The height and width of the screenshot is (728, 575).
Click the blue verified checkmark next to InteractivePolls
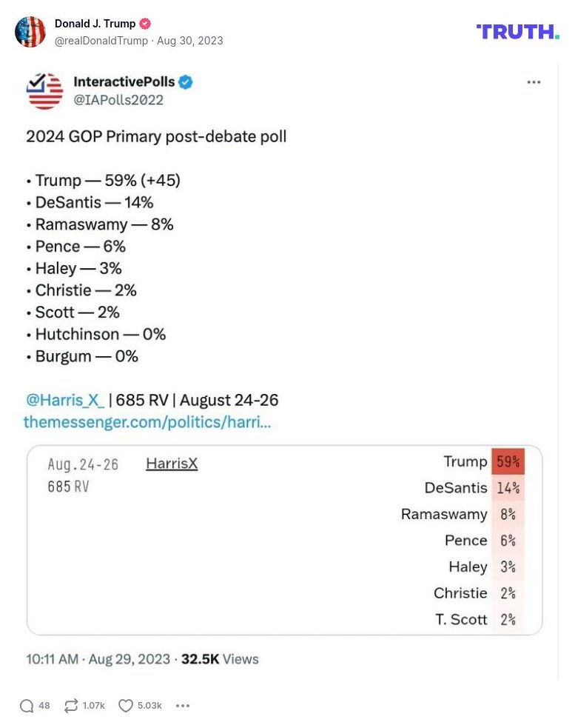coord(185,82)
